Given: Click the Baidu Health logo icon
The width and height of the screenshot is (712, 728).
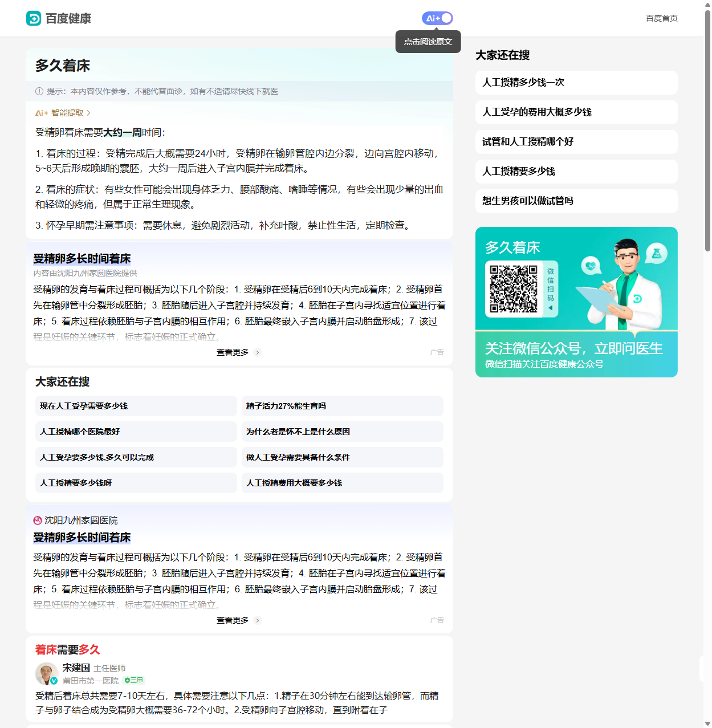Looking at the screenshot, I should coord(34,19).
